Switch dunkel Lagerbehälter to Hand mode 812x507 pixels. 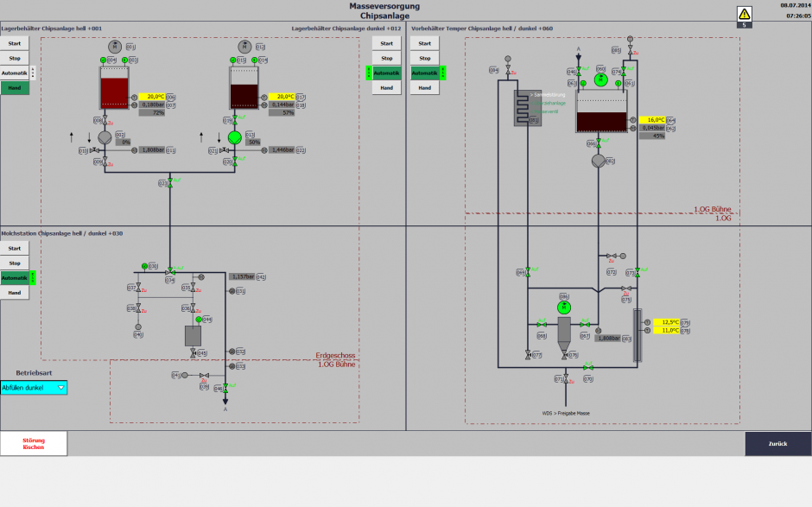coord(386,88)
